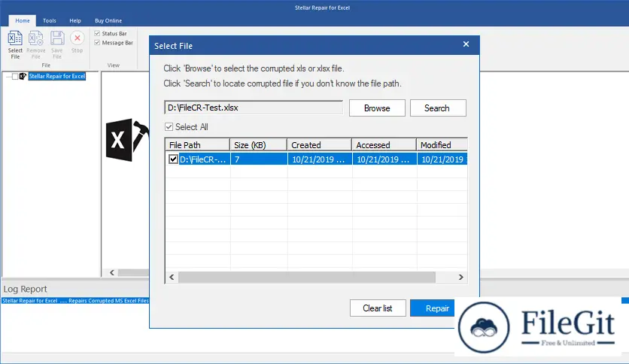Open the Home ribbon tab
629x364 pixels.
tap(23, 20)
